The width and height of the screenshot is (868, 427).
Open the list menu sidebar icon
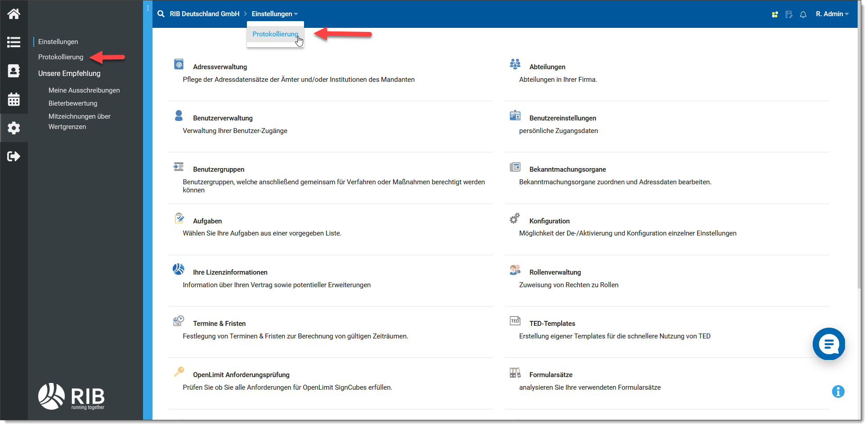pos(13,42)
